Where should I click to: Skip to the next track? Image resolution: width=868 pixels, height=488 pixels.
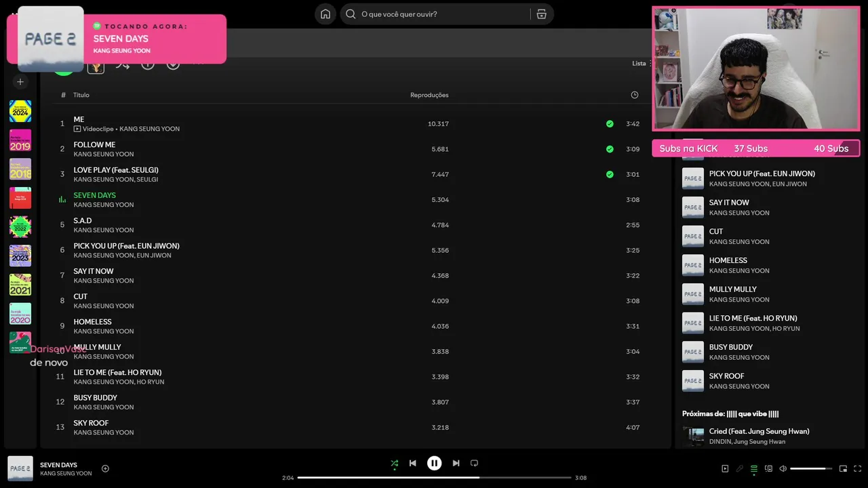(x=456, y=464)
